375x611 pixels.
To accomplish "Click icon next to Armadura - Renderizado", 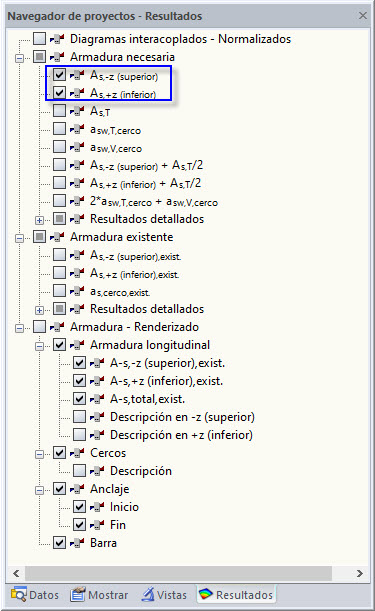I will tap(57, 327).
